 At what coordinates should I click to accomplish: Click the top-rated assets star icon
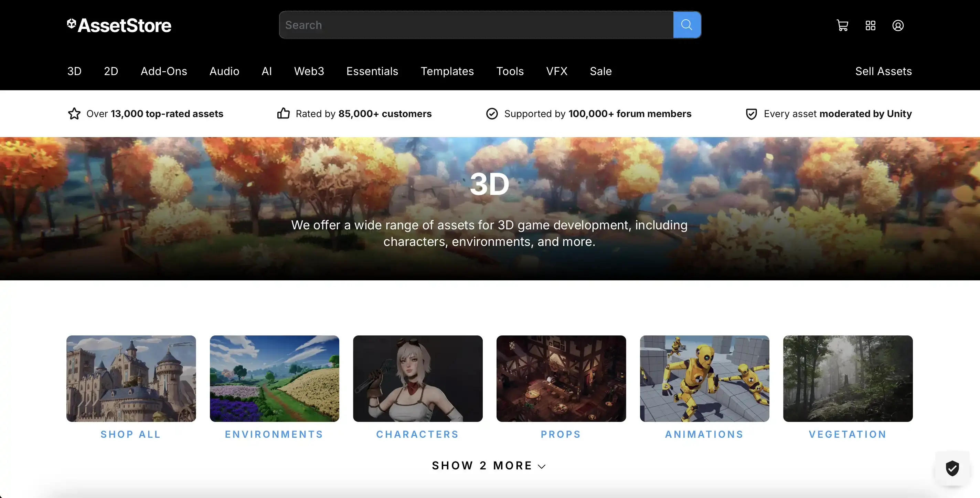coord(74,113)
